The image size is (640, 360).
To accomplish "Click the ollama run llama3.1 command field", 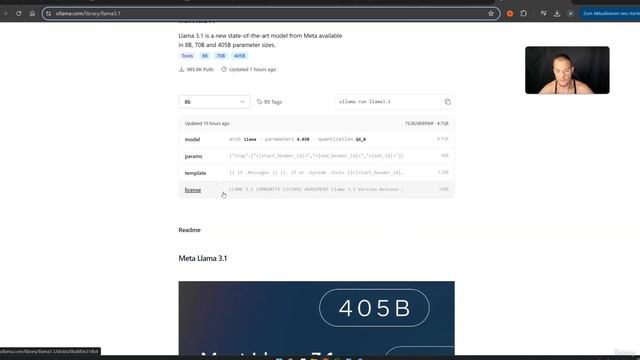I will (388, 102).
